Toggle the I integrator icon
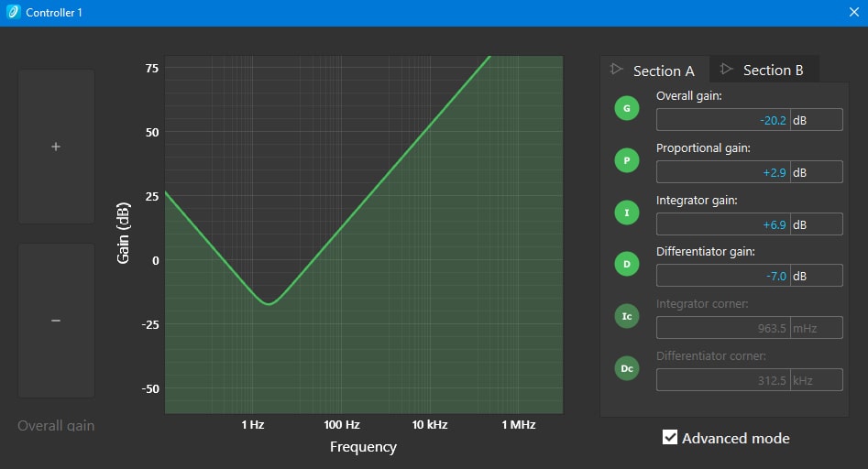The width and height of the screenshot is (868, 469). click(626, 213)
